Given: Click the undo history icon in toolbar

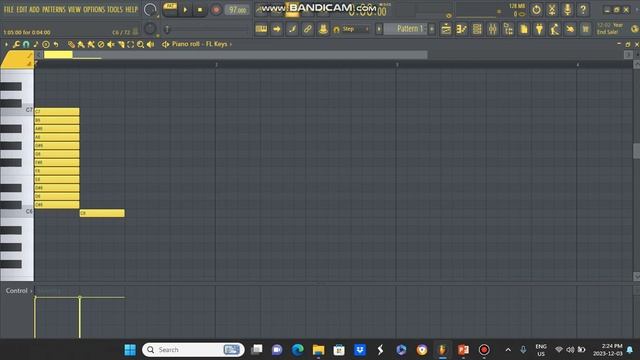Looking at the screenshot, I should pos(570,29).
